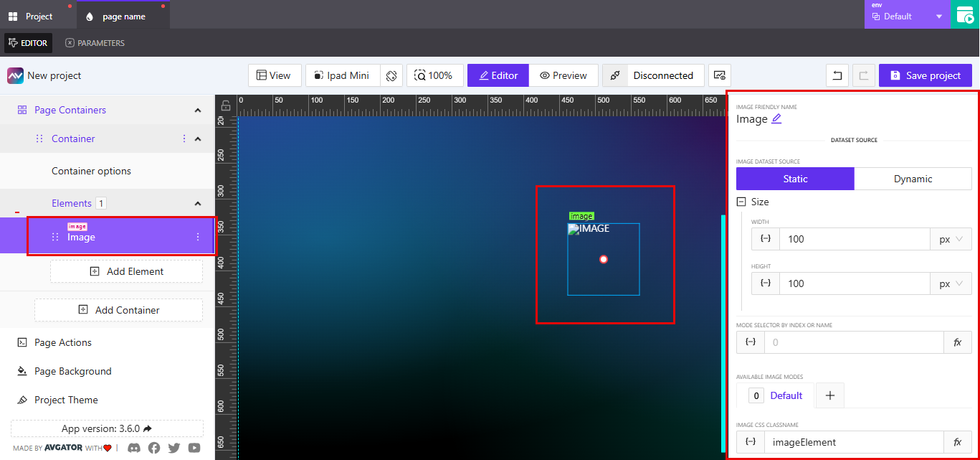Click the rotate device orientation icon
Image resolution: width=980 pixels, height=460 pixels.
click(x=391, y=75)
